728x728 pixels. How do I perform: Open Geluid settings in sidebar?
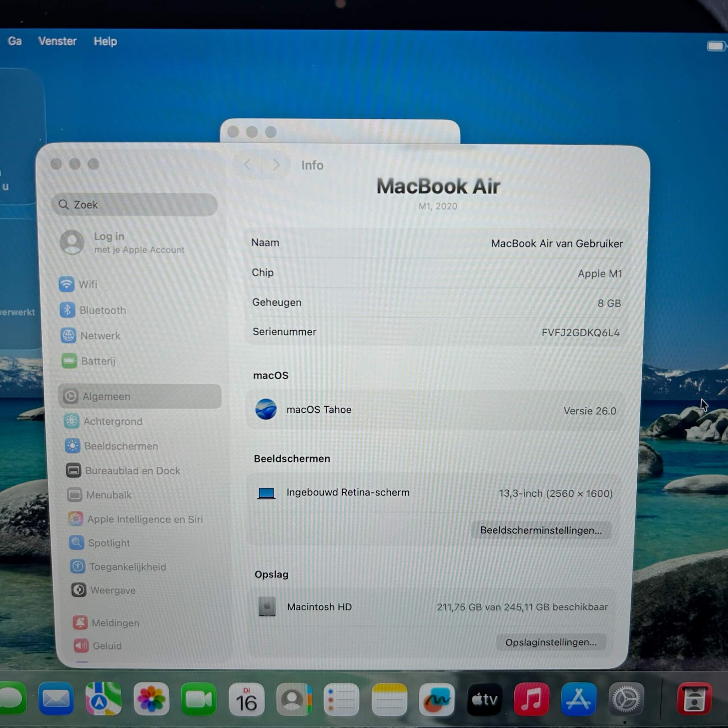click(x=98, y=646)
